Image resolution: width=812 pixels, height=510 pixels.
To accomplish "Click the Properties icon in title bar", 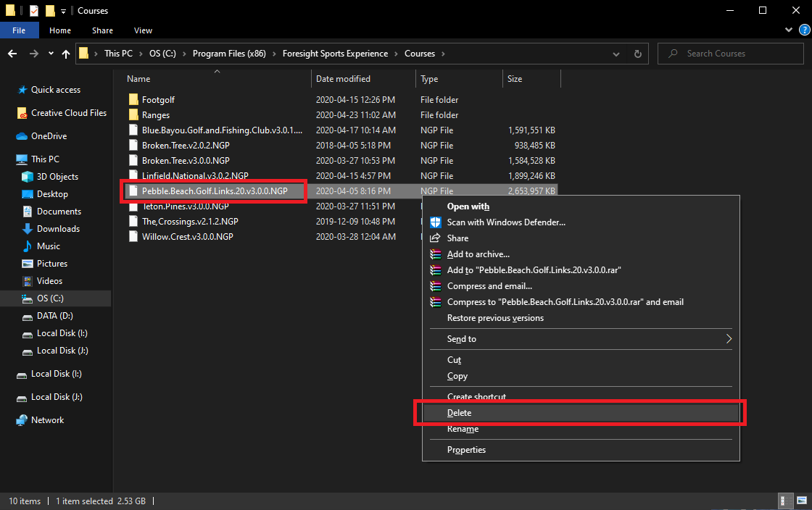I will pyautogui.click(x=34, y=10).
